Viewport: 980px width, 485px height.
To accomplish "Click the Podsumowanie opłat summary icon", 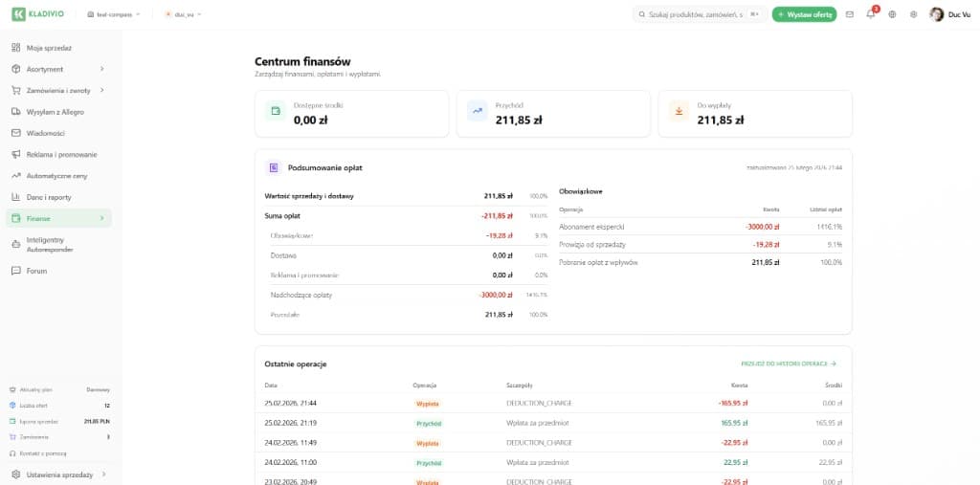I will [273, 167].
